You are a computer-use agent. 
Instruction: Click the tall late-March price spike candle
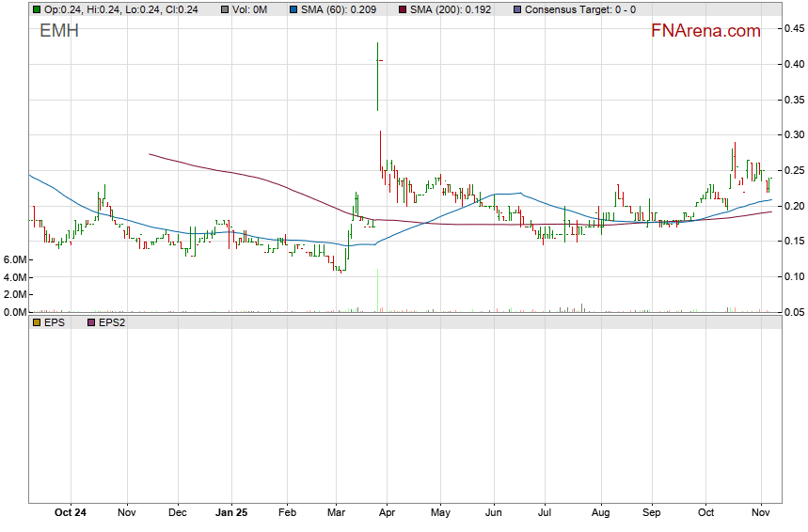tap(377, 75)
